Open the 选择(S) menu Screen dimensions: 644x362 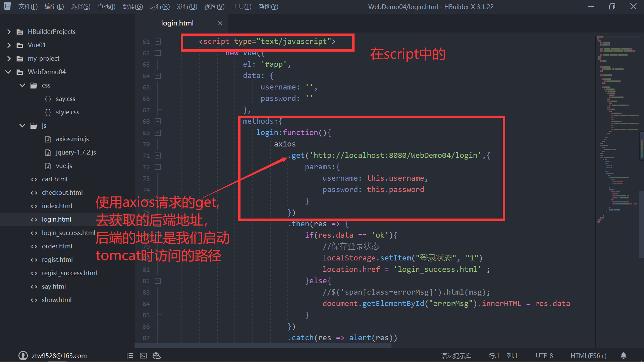[80, 7]
